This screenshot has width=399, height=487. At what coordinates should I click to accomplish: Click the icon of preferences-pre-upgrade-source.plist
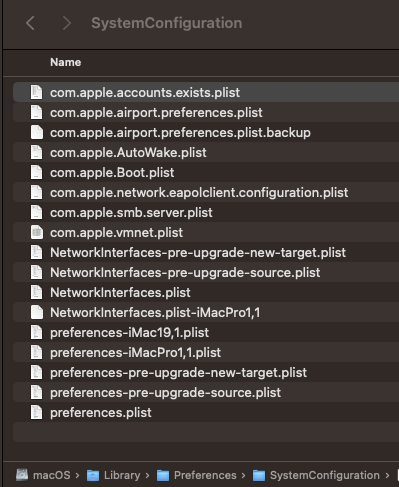point(36,392)
